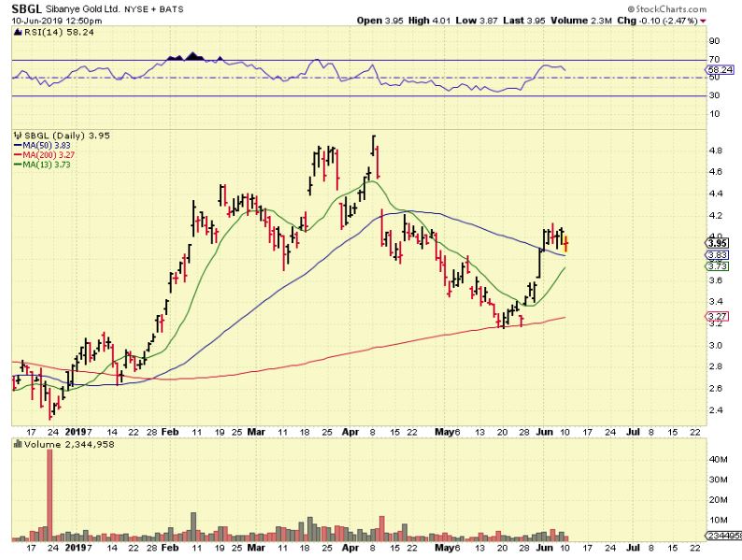Click the 2019 year label on price date axis

[x=76, y=432]
